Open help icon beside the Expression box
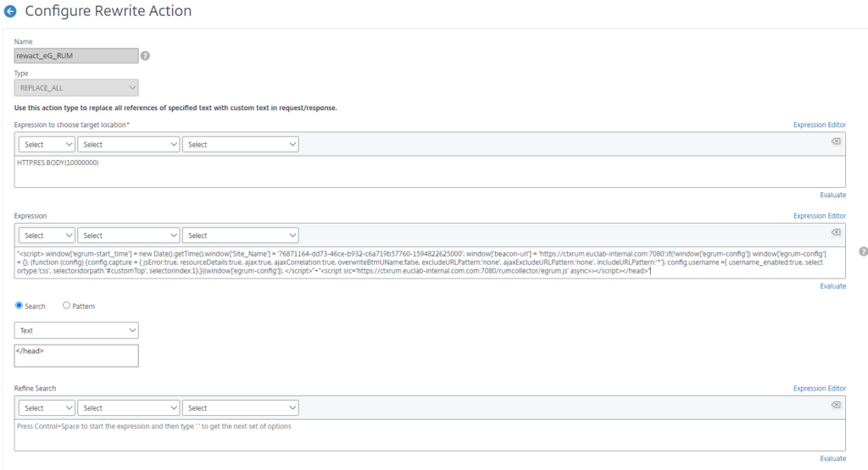This screenshot has width=868, height=470. (863, 252)
